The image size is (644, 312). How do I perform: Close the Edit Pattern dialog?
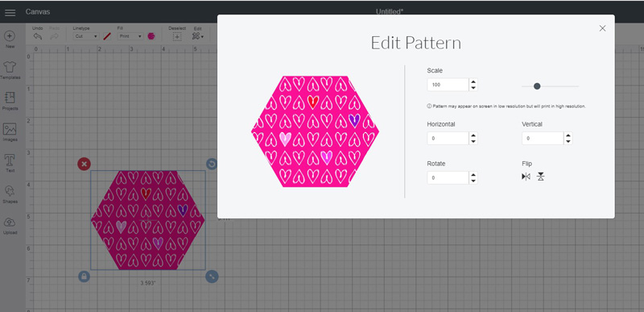tap(602, 28)
